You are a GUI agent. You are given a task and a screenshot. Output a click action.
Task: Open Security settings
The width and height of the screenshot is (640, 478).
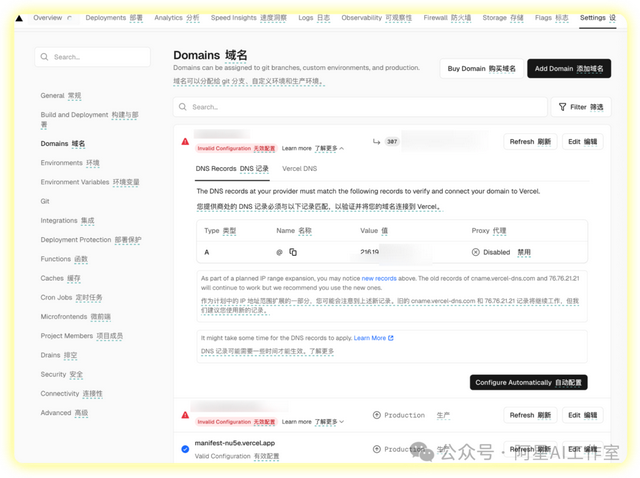[62, 374]
